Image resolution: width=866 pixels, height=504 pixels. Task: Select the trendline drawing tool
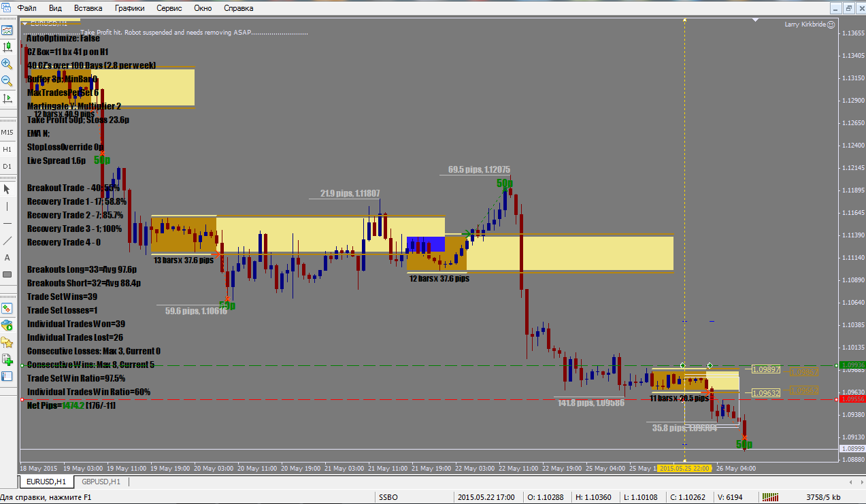pos(7,240)
